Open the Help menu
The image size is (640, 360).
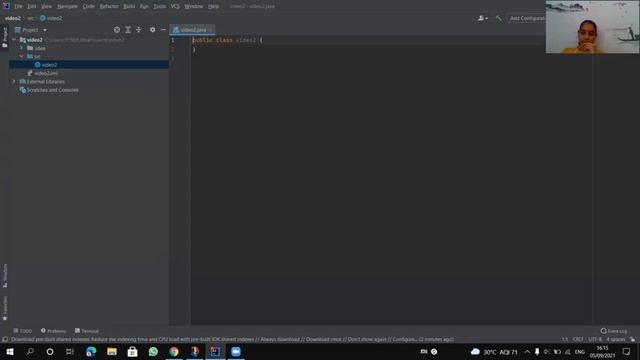coord(213,6)
